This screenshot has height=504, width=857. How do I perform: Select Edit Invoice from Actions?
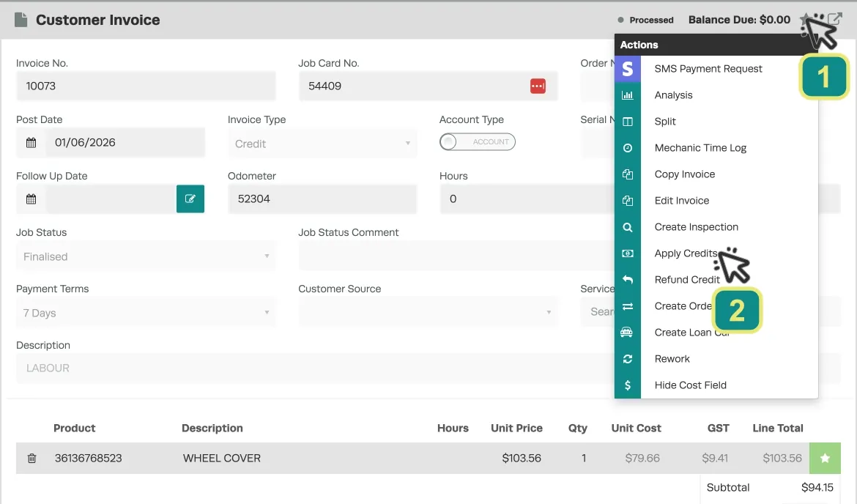681,201
